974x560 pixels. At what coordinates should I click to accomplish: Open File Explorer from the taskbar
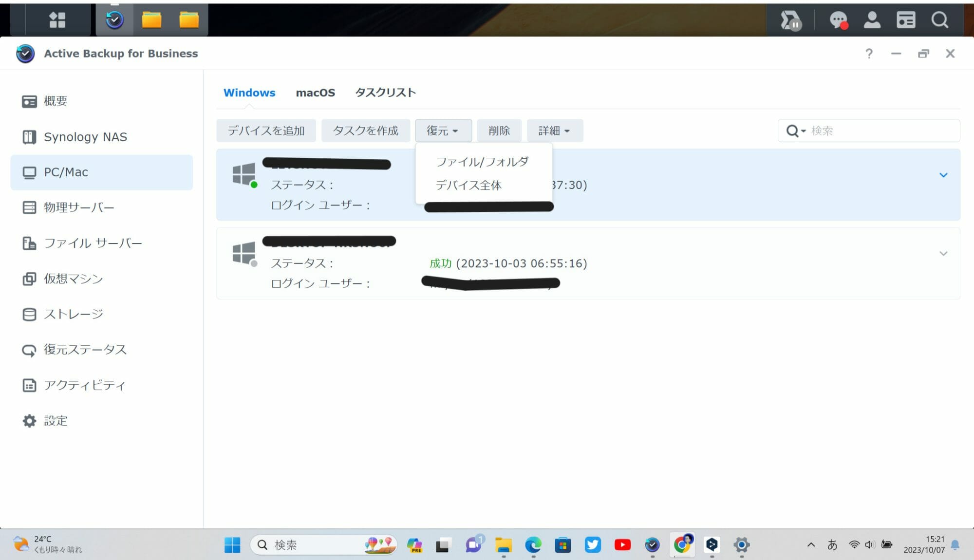(503, 545)
